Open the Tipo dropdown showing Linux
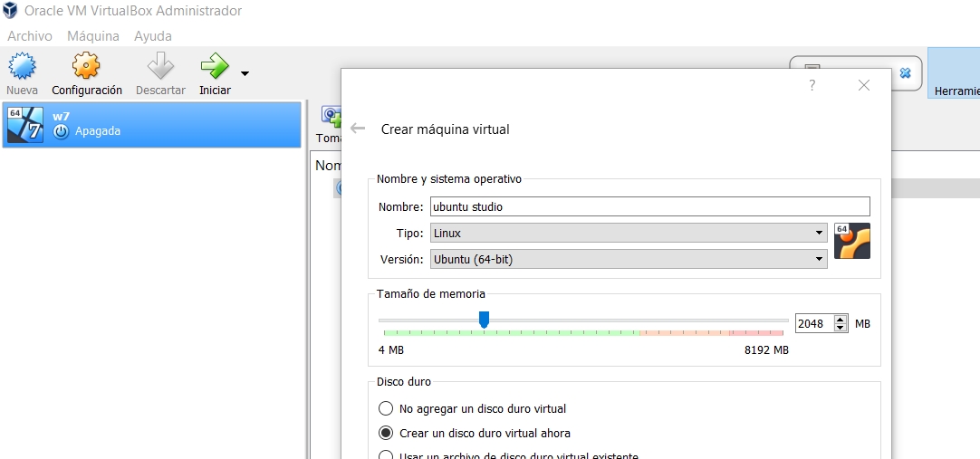Image resolution: width=980 pixels, height=459 pixels. [628, 233]
